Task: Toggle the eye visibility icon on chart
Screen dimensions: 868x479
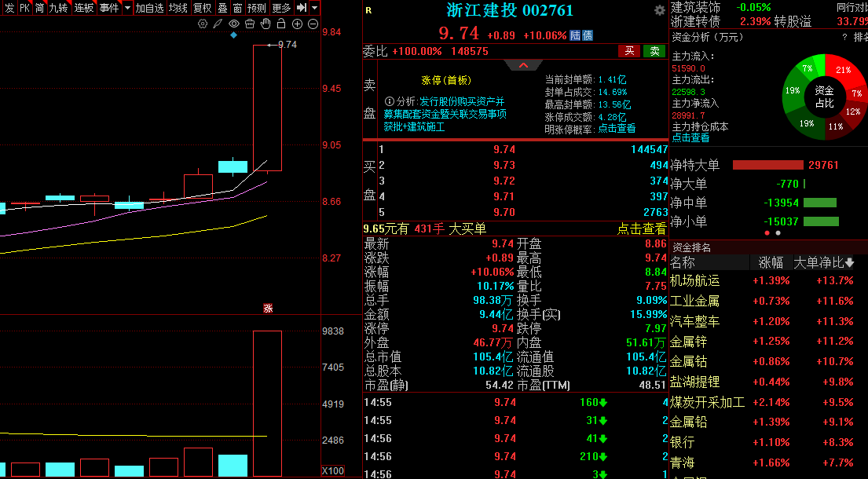Action: pos(234,24)
